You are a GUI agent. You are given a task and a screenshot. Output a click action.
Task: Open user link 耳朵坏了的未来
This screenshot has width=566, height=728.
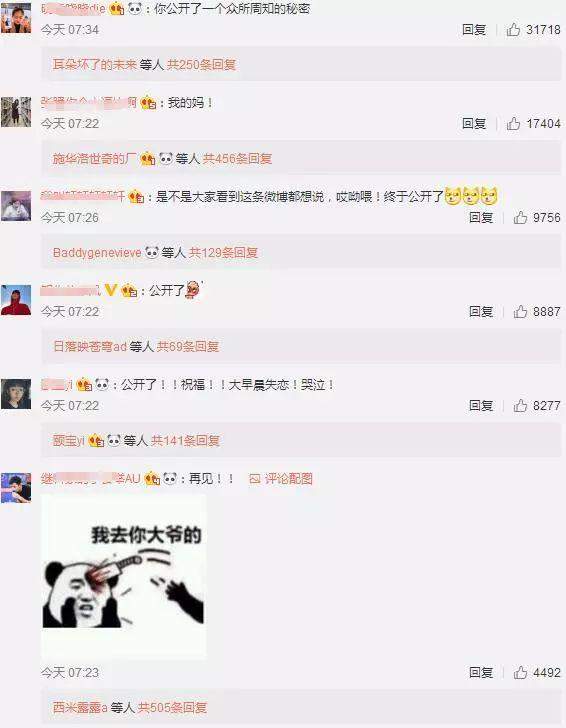coord(95,65)
